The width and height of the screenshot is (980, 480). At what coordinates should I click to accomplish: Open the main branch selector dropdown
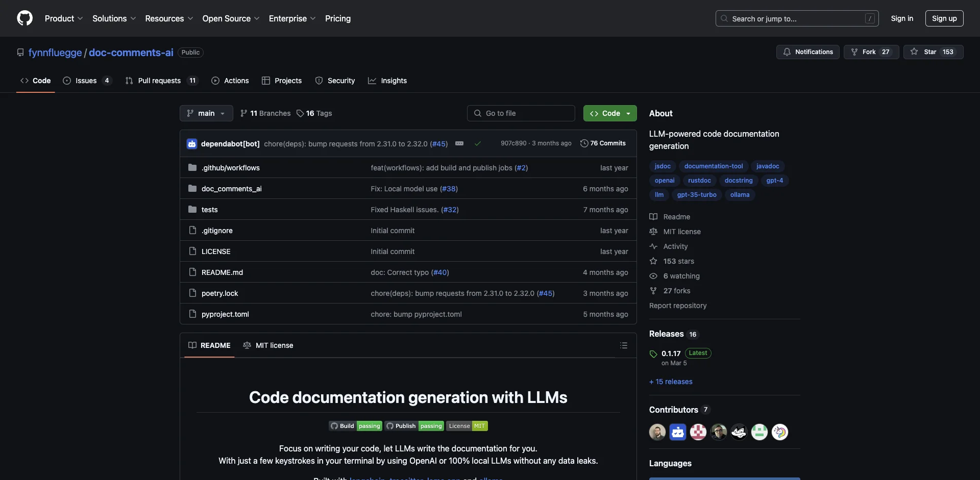206,113
